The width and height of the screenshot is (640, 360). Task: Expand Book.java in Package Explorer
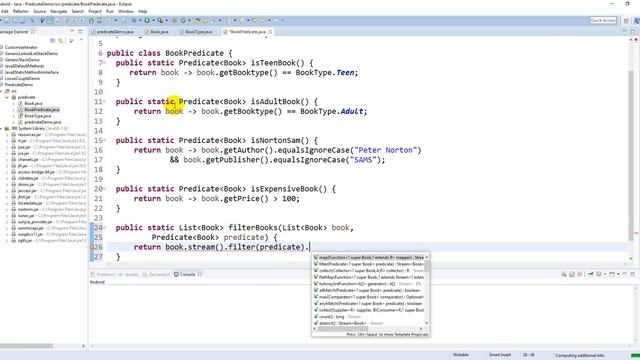pyautogui.click(x=13, y=104)
